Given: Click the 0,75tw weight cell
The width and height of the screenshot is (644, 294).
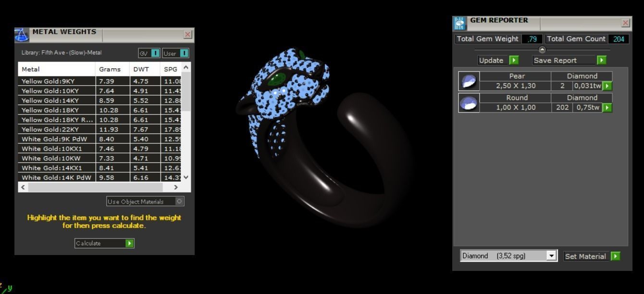Looking at the screenshot, I should (x=587, y=107).
